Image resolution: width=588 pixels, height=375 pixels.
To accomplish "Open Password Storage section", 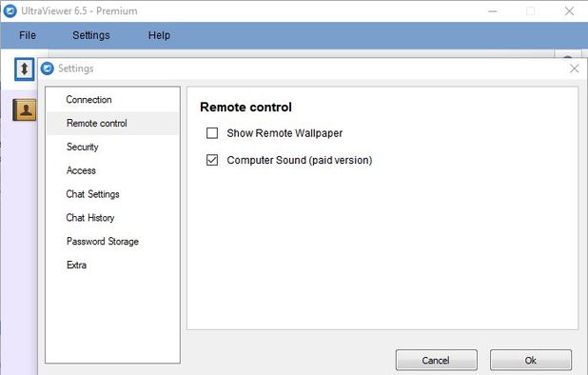I will click(x=112, y=242).
